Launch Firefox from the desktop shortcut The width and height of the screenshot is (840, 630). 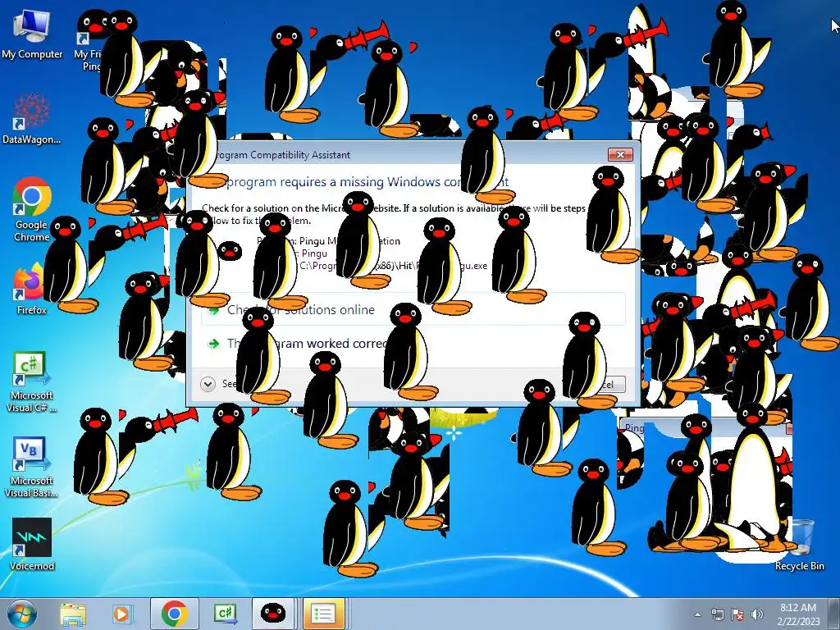tap(31, 290)
